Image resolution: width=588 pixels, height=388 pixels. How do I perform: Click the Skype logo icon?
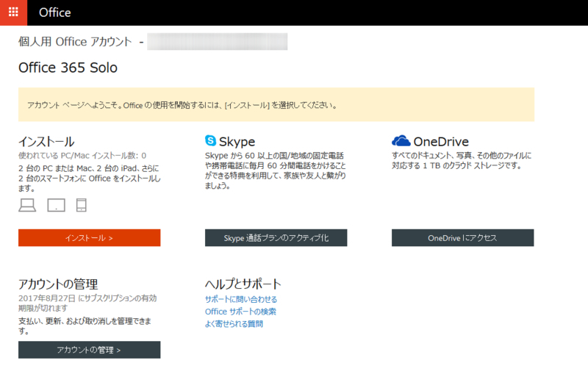[x=210, y=140]
